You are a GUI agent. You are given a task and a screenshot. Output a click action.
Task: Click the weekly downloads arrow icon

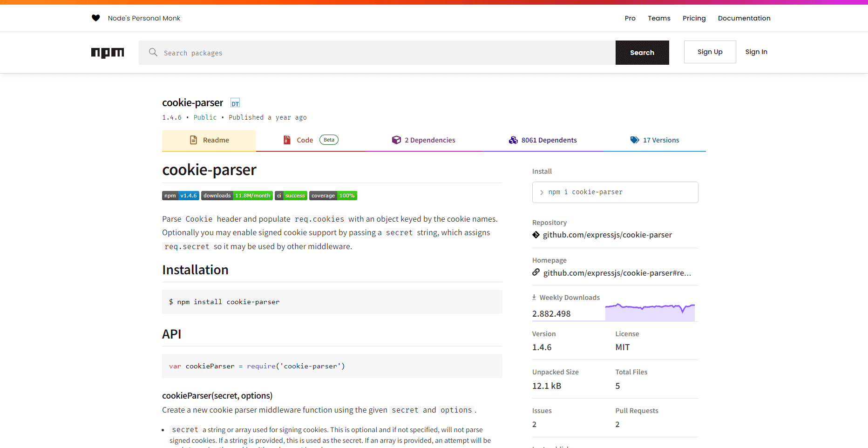click(x=534, y=297)
